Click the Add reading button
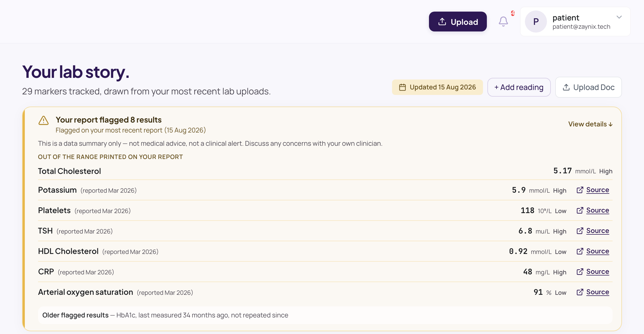 click(x=519, y=87)
